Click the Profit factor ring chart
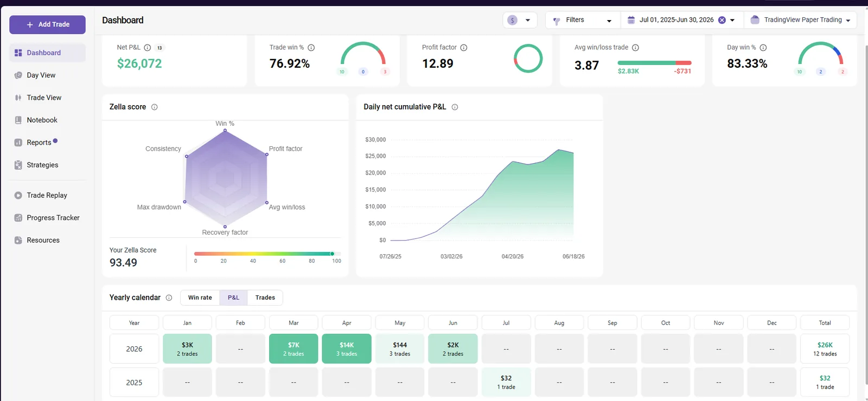Viewport: 868px width, 401px height. 528,59
